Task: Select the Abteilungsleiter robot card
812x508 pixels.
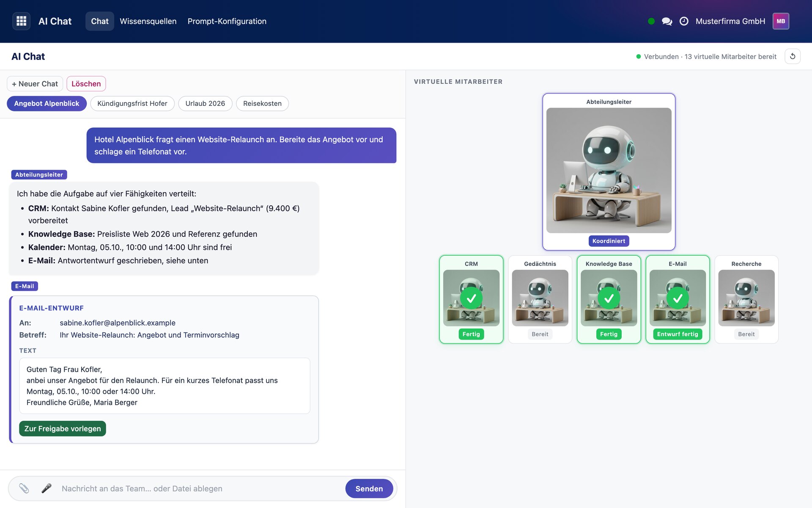Action: click(609, 171)
